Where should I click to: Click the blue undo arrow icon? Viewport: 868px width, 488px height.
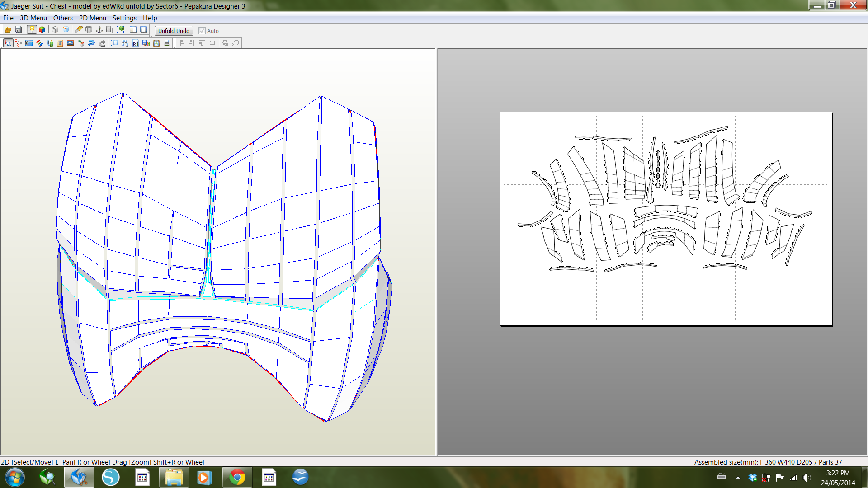[x=91, y=43]
